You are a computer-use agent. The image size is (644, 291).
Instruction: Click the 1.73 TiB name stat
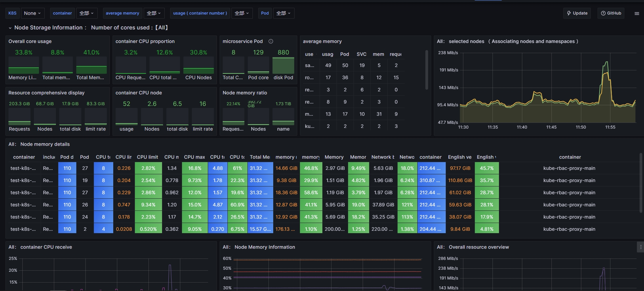click(283, 116)
